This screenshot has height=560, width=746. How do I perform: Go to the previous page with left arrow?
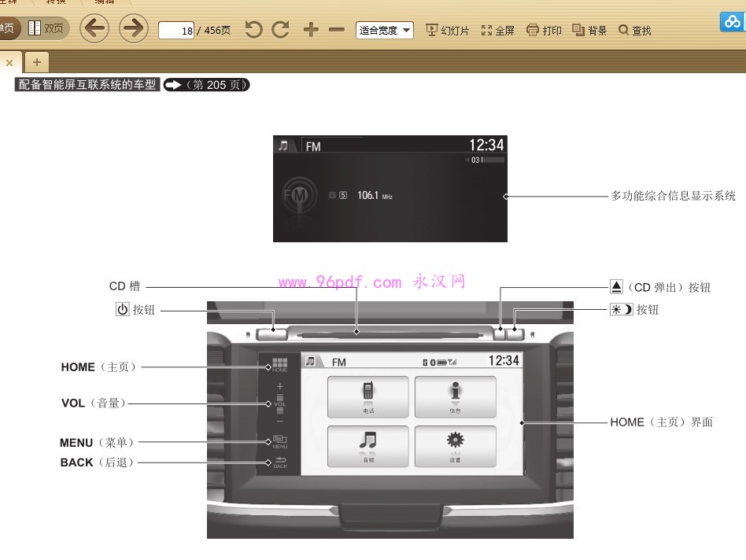point(94,29)
